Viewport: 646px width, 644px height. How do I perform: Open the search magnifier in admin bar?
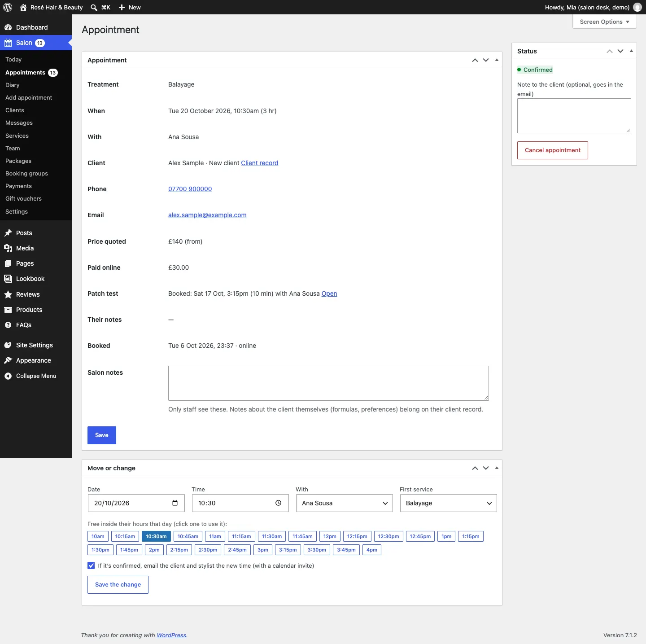[x=94, y=7]
